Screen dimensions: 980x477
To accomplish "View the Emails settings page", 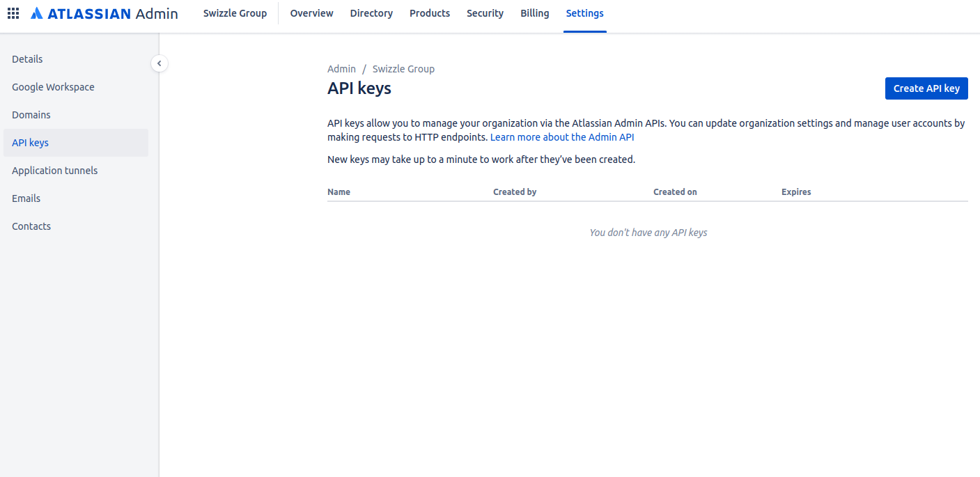I will (x=26, y=198).
